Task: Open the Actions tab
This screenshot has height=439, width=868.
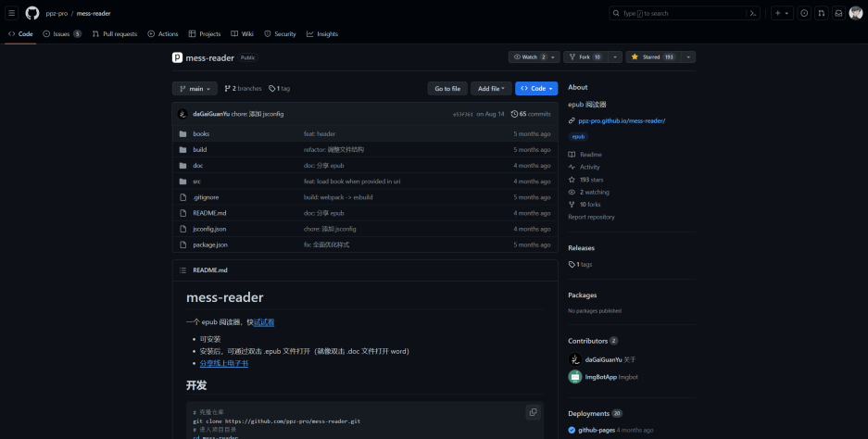Action: [163, 33]
